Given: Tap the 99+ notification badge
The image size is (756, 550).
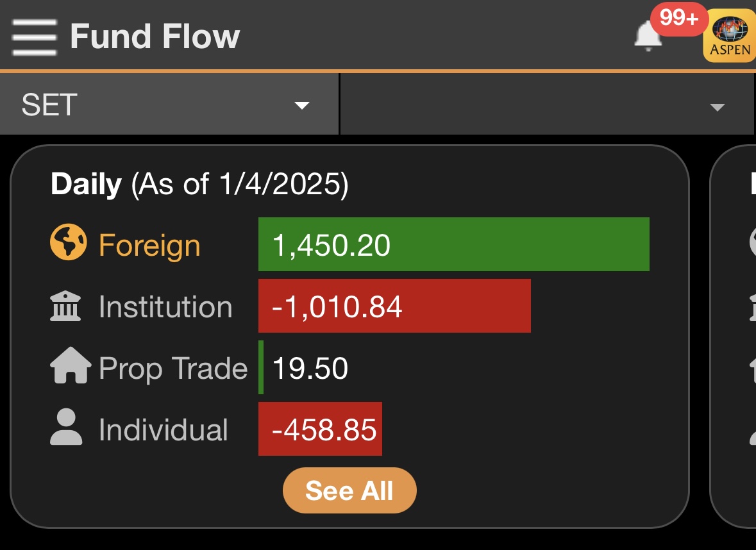Looking at the screenshot, I should click(678, 19).
